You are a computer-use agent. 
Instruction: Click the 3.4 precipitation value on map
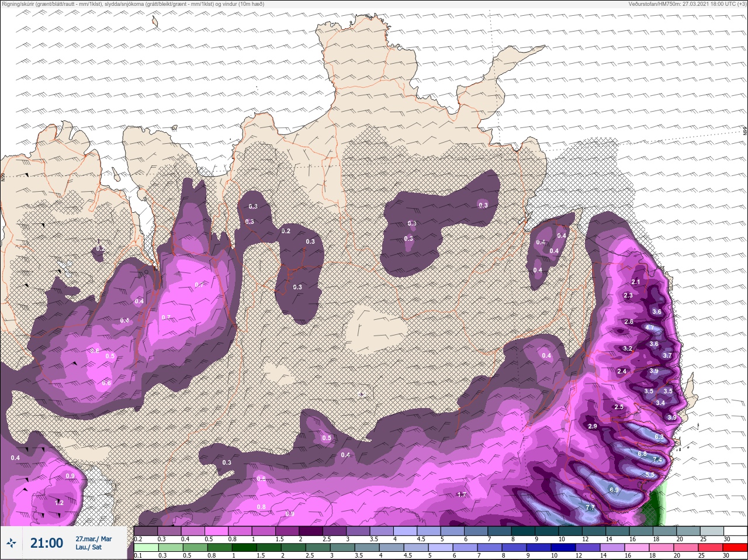(660, 403)
